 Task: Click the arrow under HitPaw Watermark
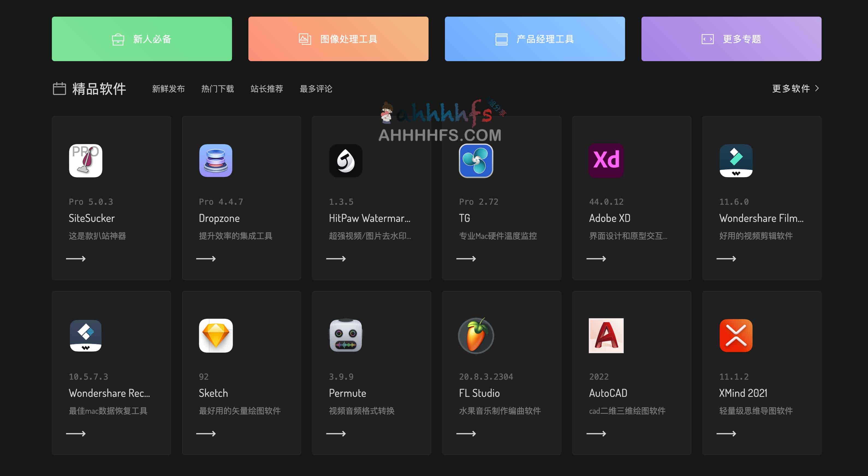click(336, 259)
